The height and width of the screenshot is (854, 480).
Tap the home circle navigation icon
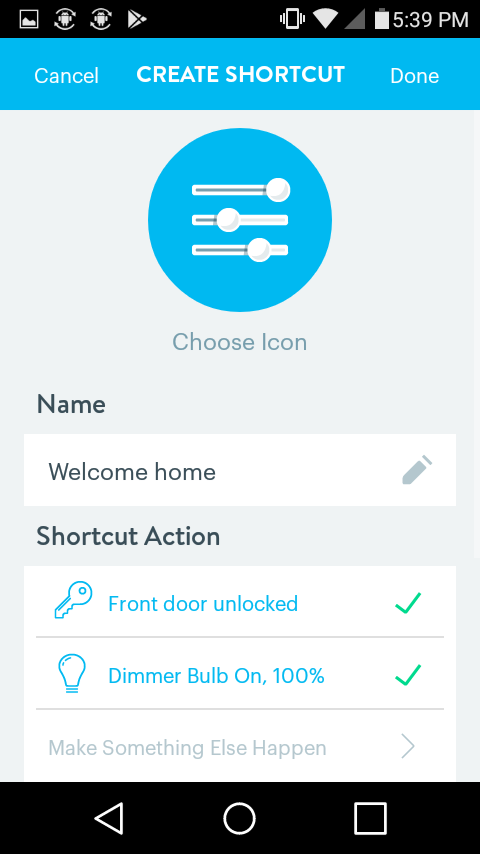coord(239,818)
